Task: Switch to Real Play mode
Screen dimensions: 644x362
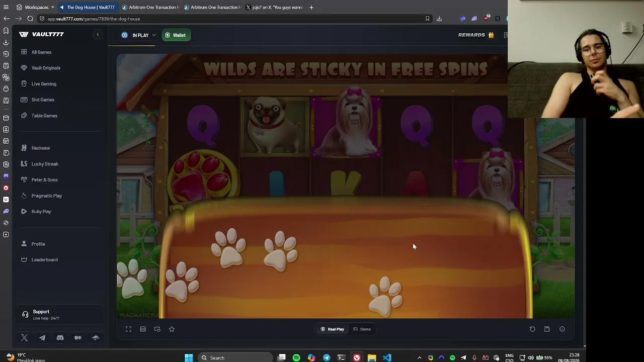Action: pos(333,329)
